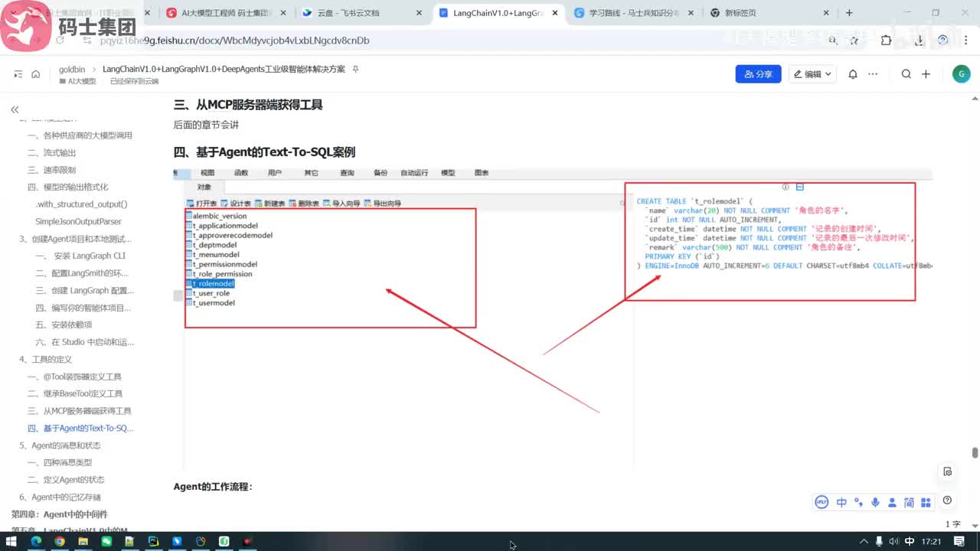Switch to the AI大模型工程师 browser tab

click(227, 13)
